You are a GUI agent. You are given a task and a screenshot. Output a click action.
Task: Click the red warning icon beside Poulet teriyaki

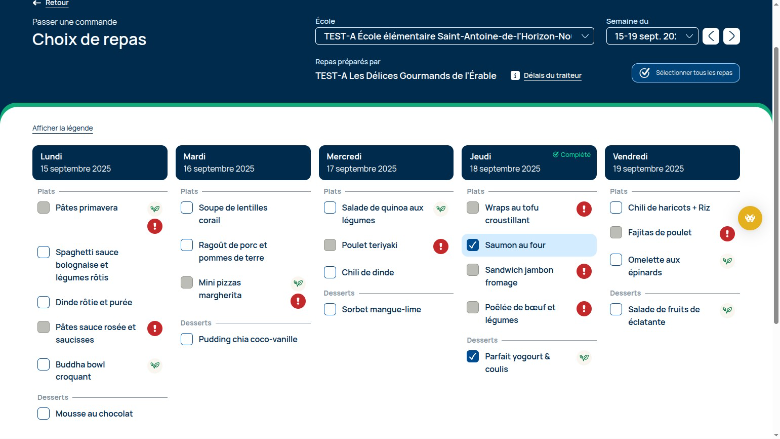coord(440,246)
